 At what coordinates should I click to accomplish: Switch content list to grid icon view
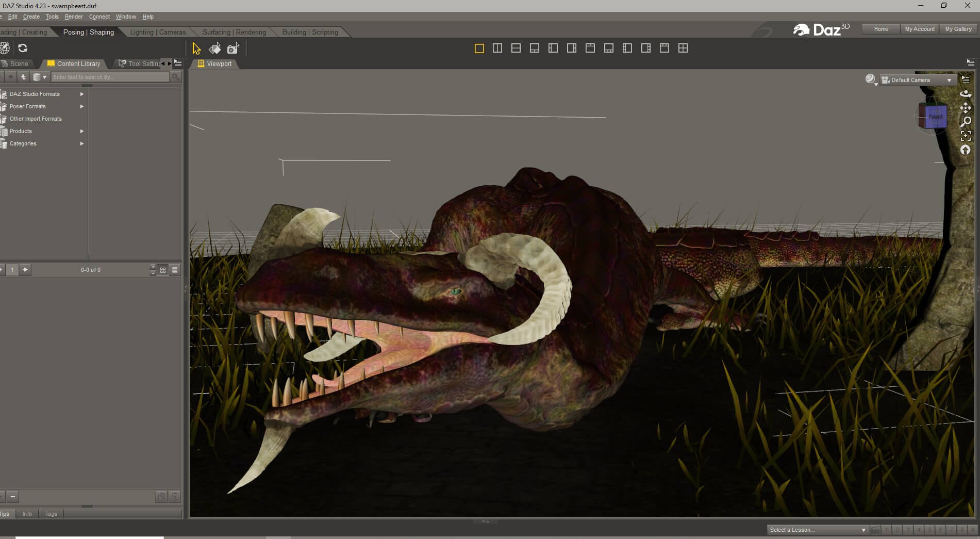[163, 270]
